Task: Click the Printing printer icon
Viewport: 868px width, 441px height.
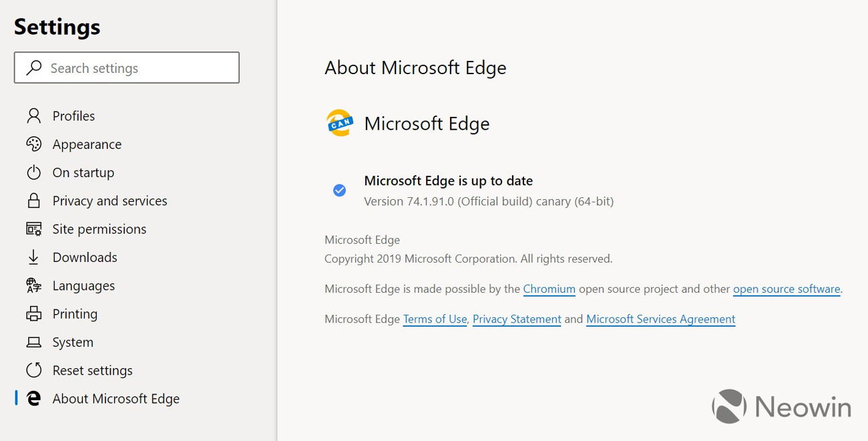Action: click(x=33, y=313)
